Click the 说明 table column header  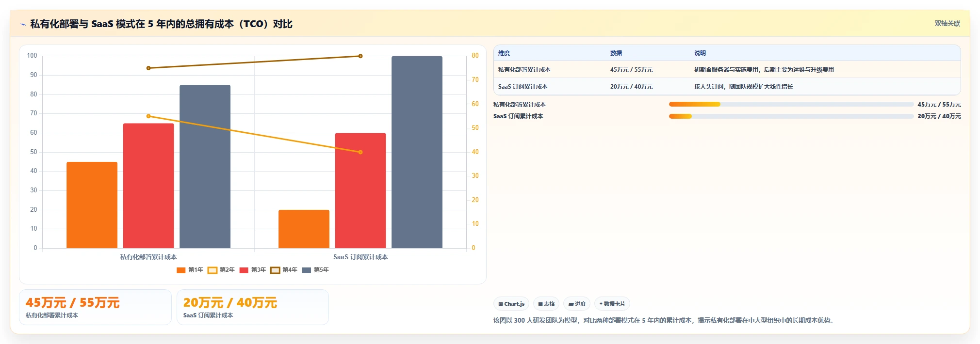point(700,53)
